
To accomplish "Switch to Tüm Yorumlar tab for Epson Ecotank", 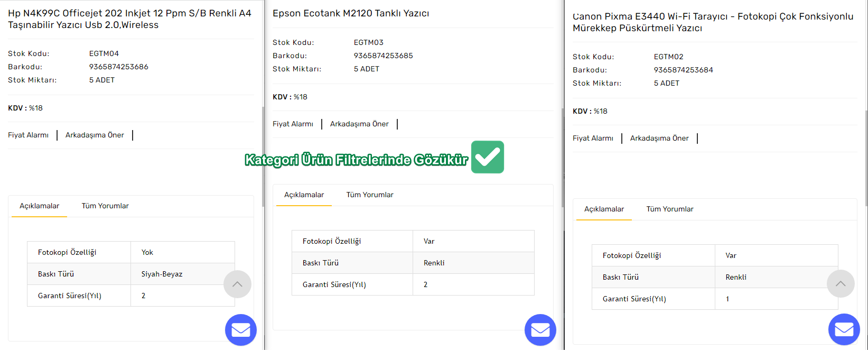I will 370,195.
